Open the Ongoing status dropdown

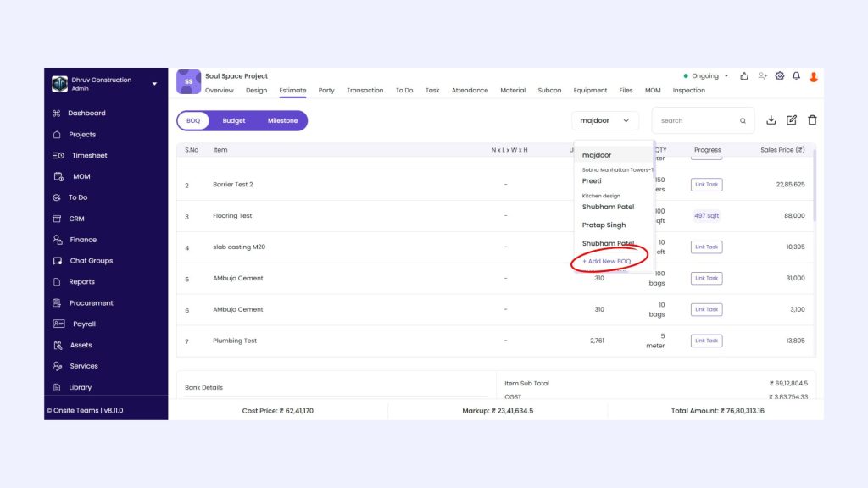[x=708, y=76]
